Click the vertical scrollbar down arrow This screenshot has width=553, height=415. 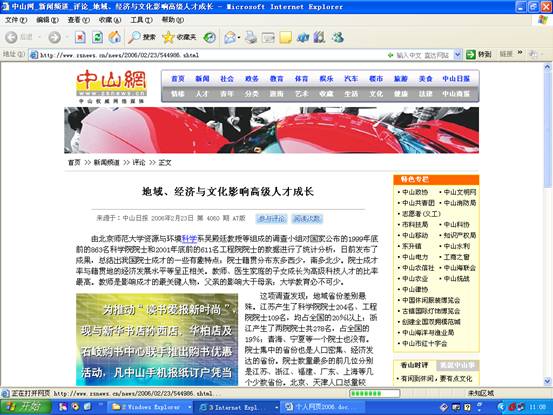[547, 381]
